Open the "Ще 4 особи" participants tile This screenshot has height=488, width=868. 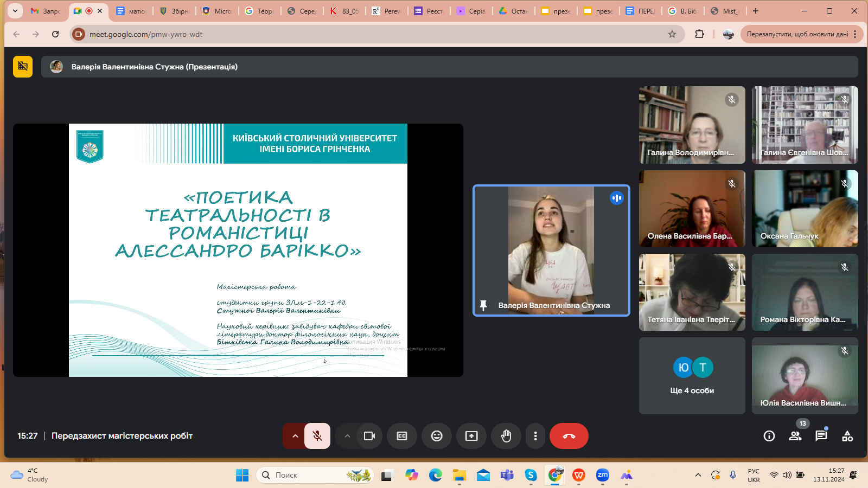(692, 376)
